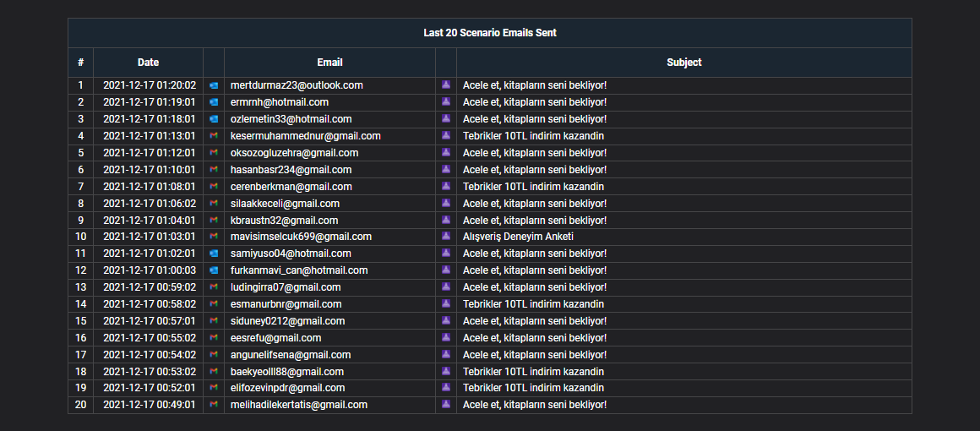
Task: Click Gmail icon beside melihadilekertatis@gmail.com
Action: pos(214,405)
